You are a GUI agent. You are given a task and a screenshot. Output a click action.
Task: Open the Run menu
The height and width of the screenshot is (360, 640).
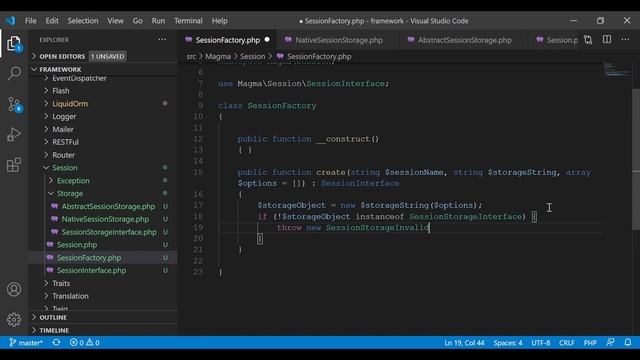(x=158, y=21)
